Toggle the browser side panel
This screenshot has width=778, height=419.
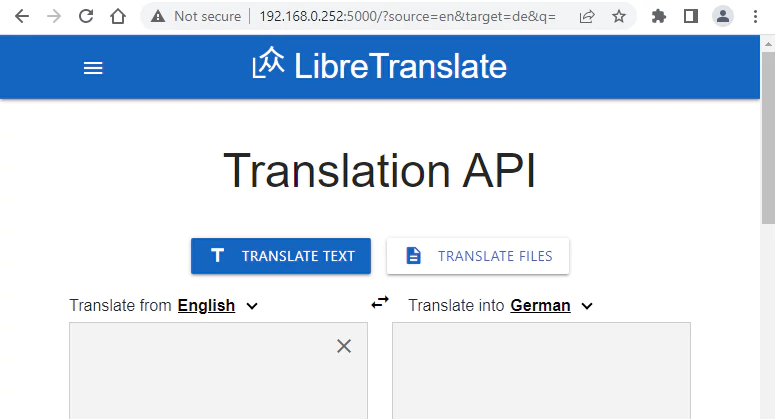(690, 16)
